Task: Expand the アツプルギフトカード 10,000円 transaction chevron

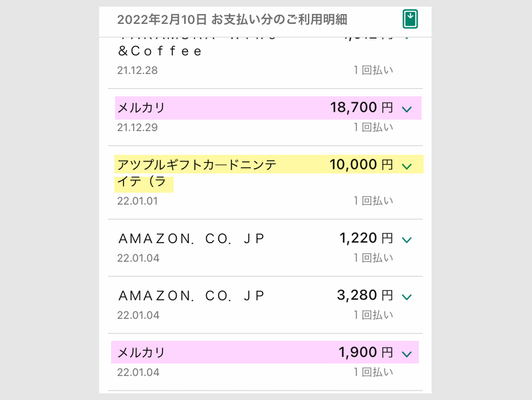Action: point(406,164)
